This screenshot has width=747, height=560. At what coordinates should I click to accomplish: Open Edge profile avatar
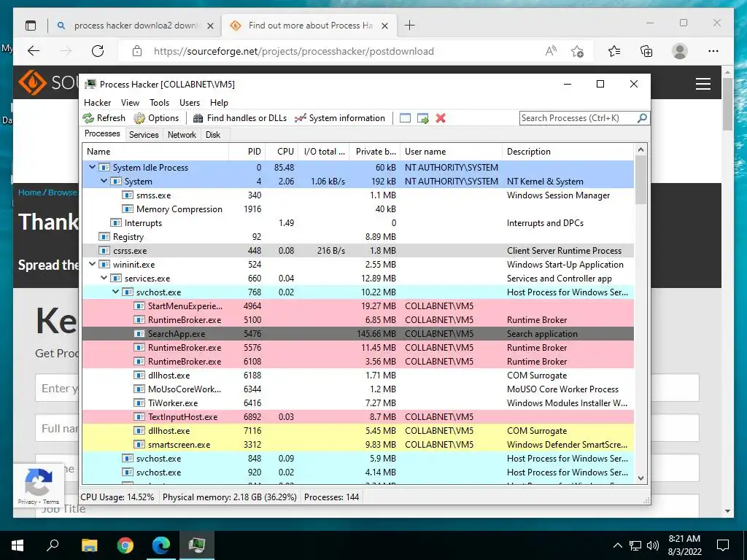tap(679, 51)
